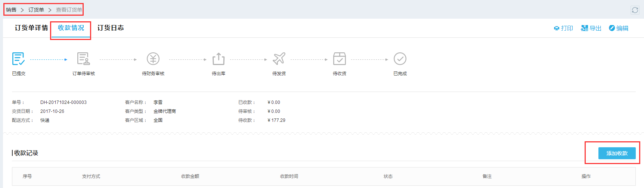Screen dimensions: 644x188
Task: Click 打印 to print the order
Action: pos(563,28)
